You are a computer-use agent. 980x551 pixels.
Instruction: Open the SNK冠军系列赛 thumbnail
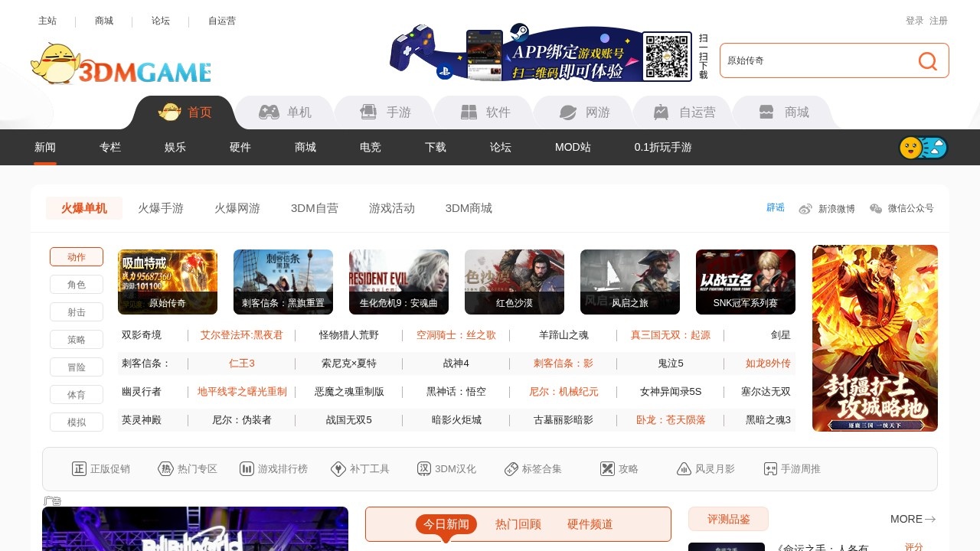(x=746, y=282)
